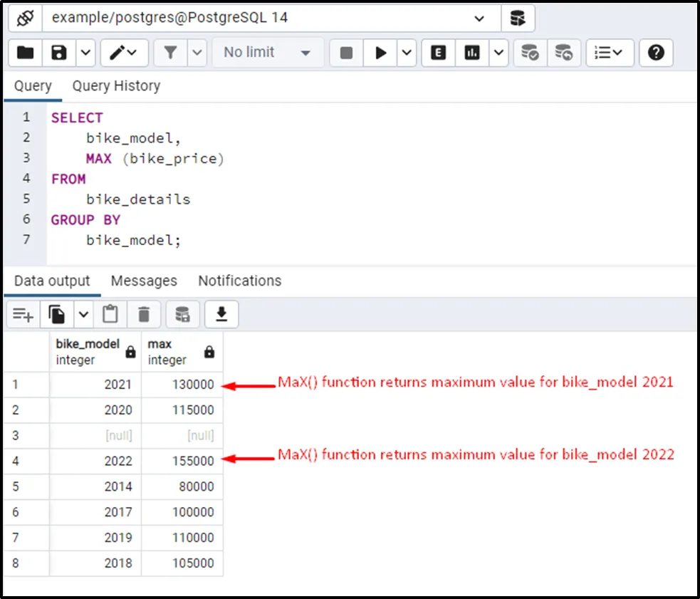Click the Explain (E) icon
The image size is (700, 599).
pos(439,53)
